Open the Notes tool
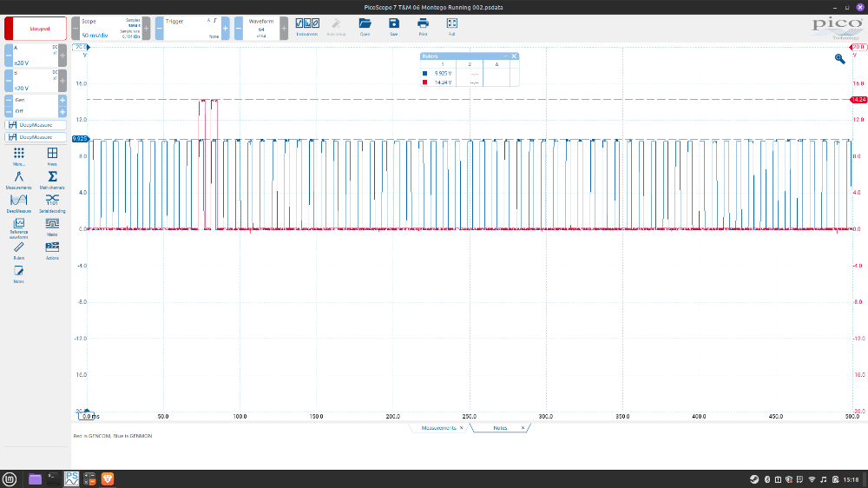This screenshot has height=488, width=868. [x=19, y=274]
